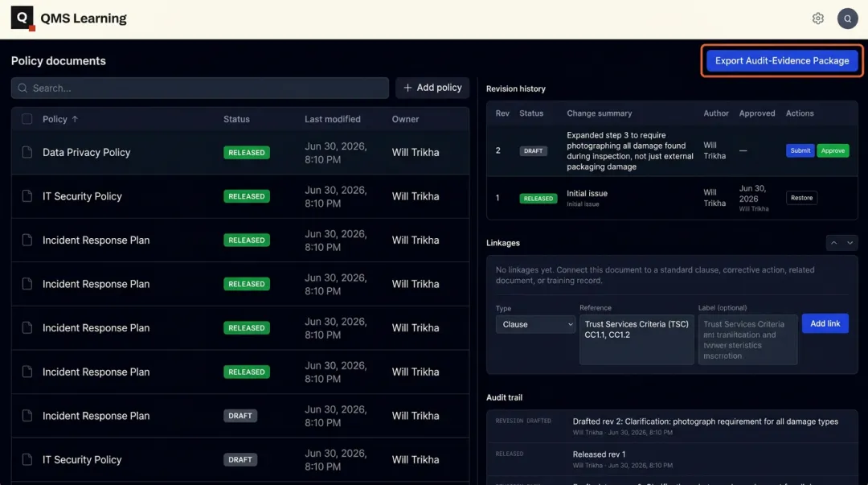The width and height of the screenshot is (868, 485).
Task: Click the document icon beside Data Privacy Policy
Action: [x=27, y=152]
